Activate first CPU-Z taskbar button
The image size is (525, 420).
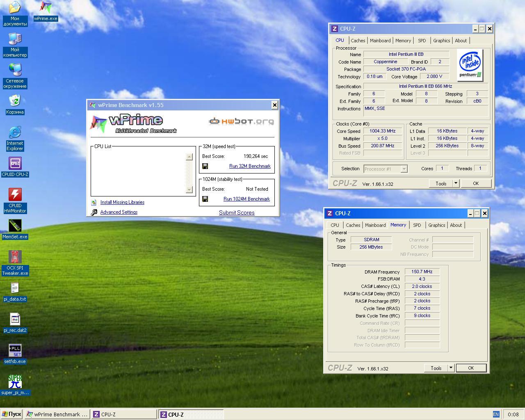coord(124,414)
